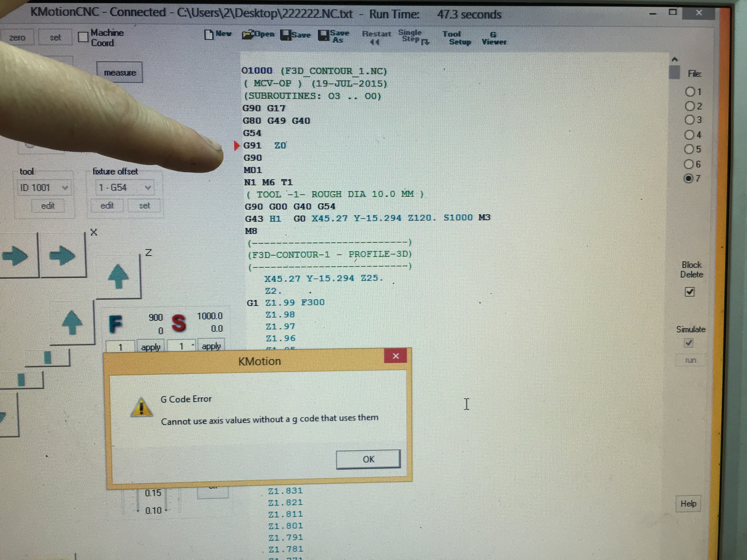The width and height of the screenshot is (747, 560).
Task: Jog Z axis up with top arrow
Action: 118,277
